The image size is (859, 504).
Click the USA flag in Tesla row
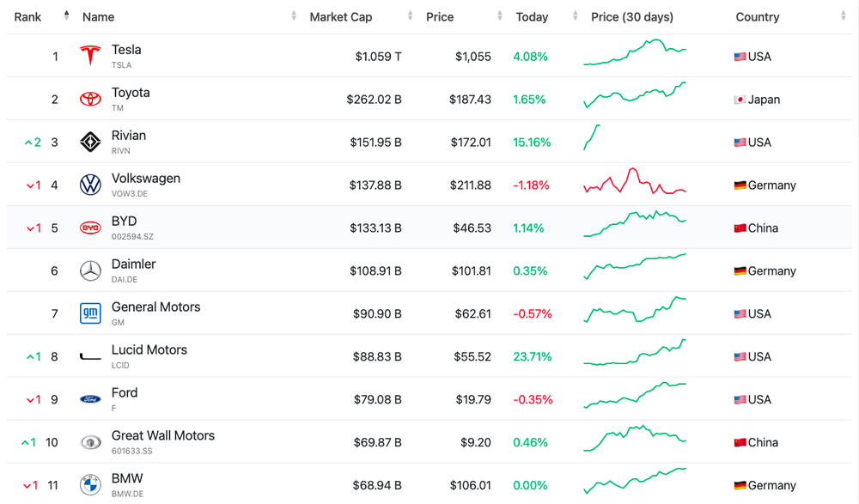pos(740,57)
